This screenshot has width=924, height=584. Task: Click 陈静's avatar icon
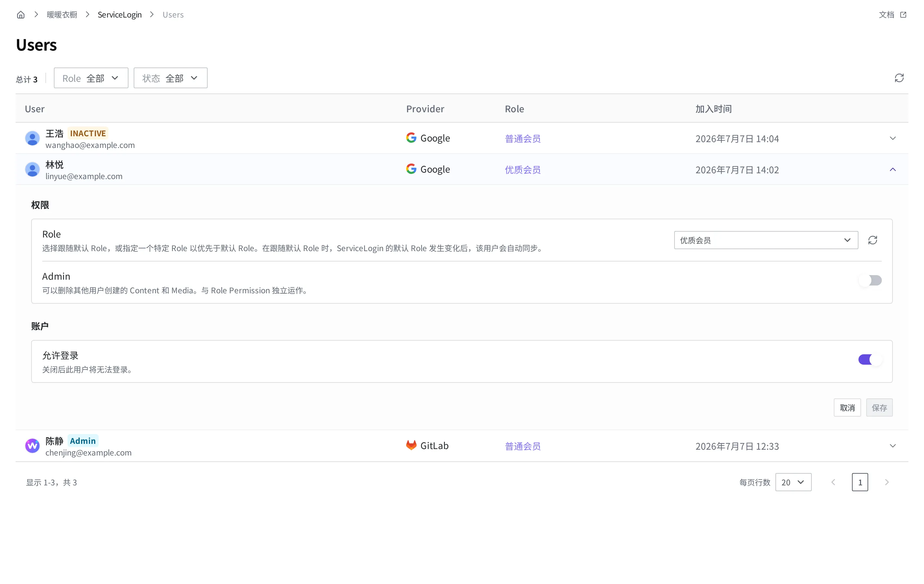(32, 445)
